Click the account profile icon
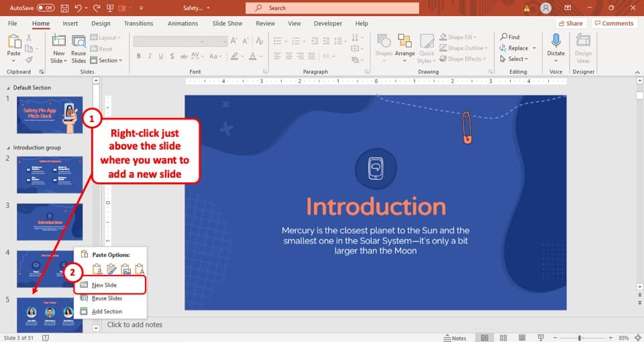The height and width of the screenshot is (342, 644). pyautogui.click(x=545, y=8)
